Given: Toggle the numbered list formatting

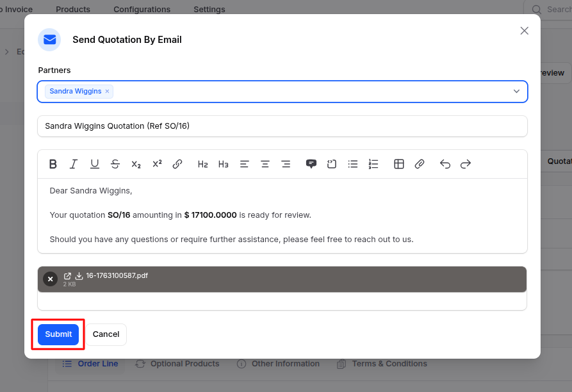Looking at the screenshot, I should tap(373, 164).
